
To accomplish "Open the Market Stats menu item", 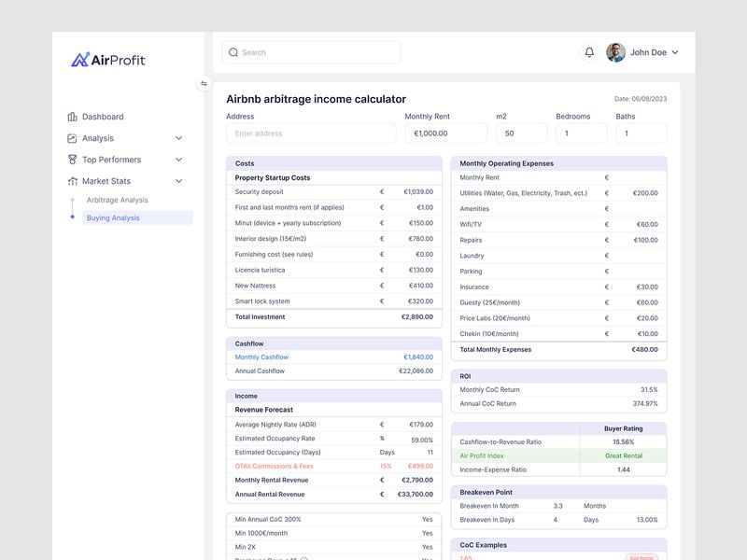I will click(x=106, y=181).
